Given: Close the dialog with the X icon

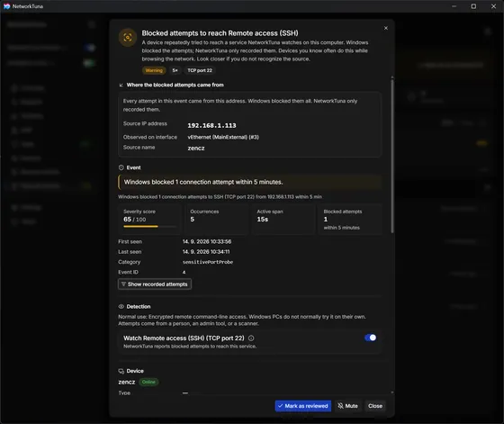Looking at the screenshot, I should pyautogui.click(x=386, y=28).
